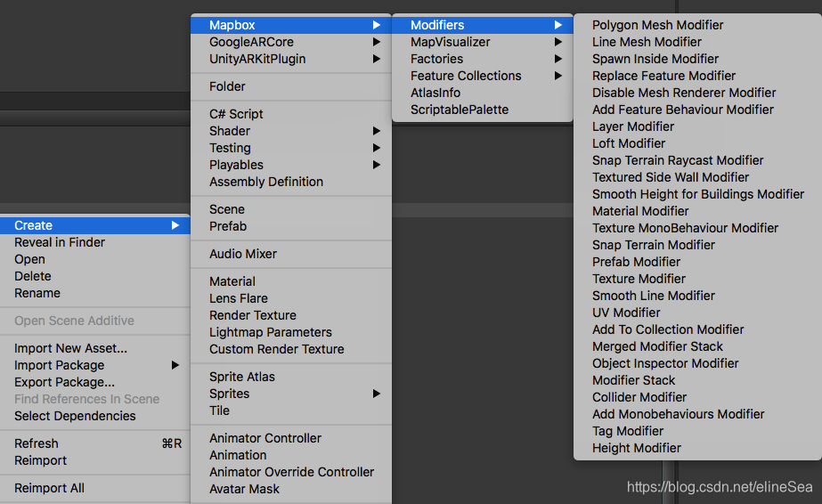Expand the Mapbox submenu
Screen dimensions: 822x504
pyautogui.click(x=291, y=25)
